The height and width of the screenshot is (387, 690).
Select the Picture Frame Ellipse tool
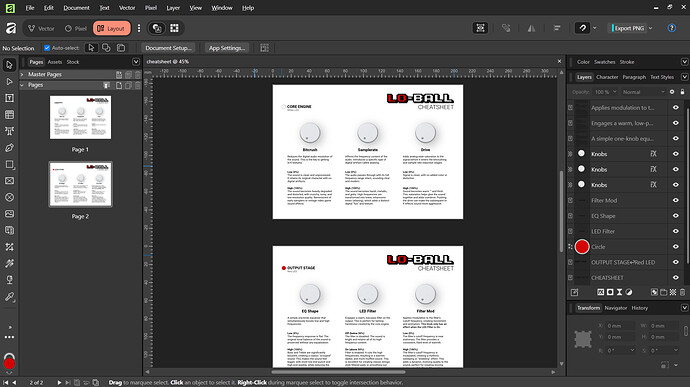9,197
